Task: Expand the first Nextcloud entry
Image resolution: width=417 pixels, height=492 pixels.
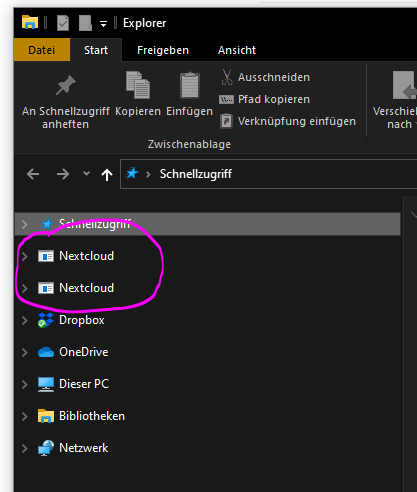Action: [25, 256]
